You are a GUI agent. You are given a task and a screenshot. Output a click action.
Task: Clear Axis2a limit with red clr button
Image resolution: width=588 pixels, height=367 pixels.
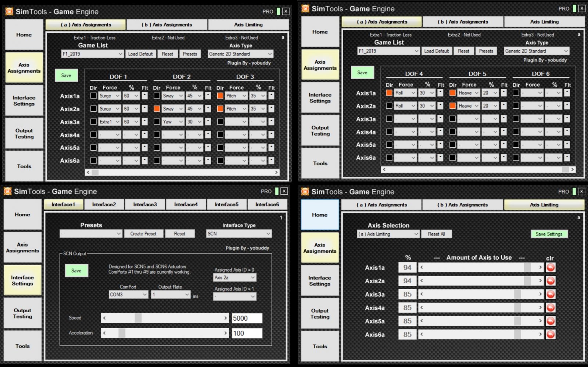click(x=550, y=281)
